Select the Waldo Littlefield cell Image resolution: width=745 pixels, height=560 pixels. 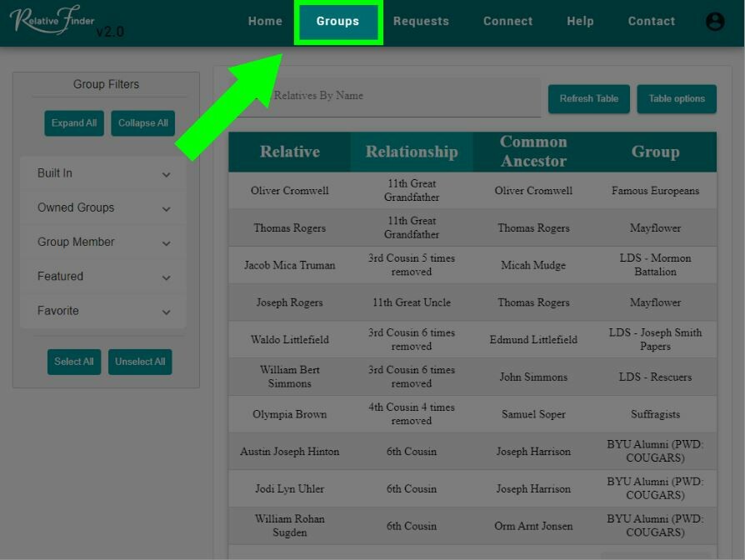click(290, 340)
